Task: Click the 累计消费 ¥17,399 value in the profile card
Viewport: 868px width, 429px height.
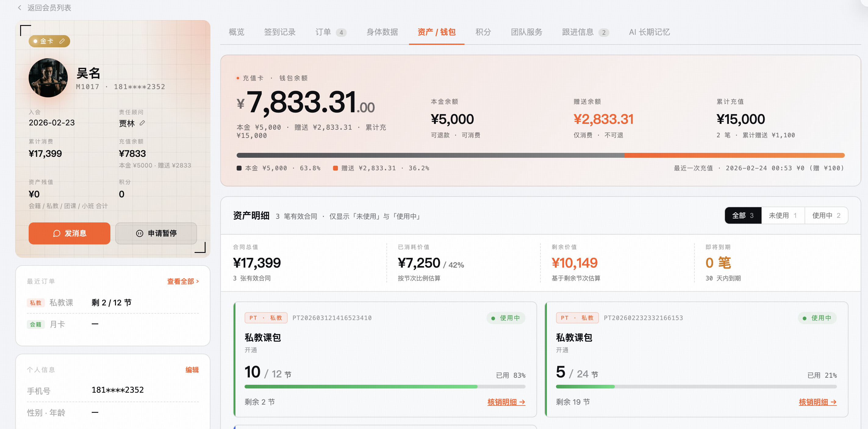Action: click(x=45, y=154)
